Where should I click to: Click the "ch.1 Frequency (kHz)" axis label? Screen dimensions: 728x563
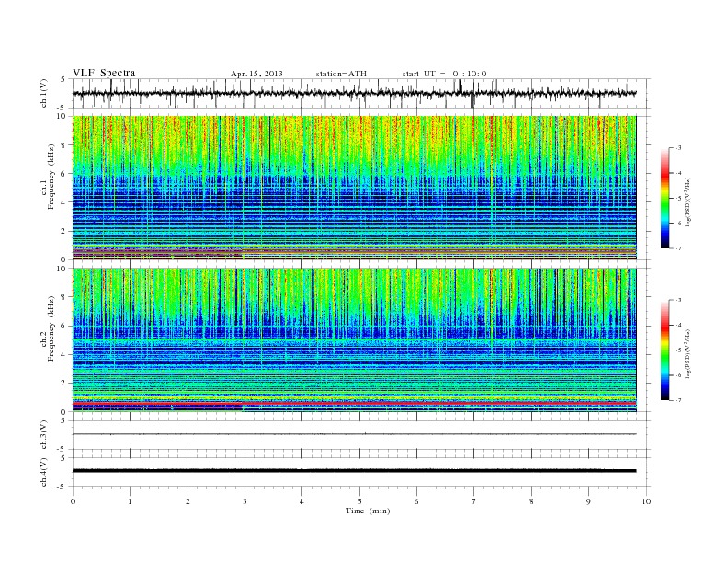[49, 177]
